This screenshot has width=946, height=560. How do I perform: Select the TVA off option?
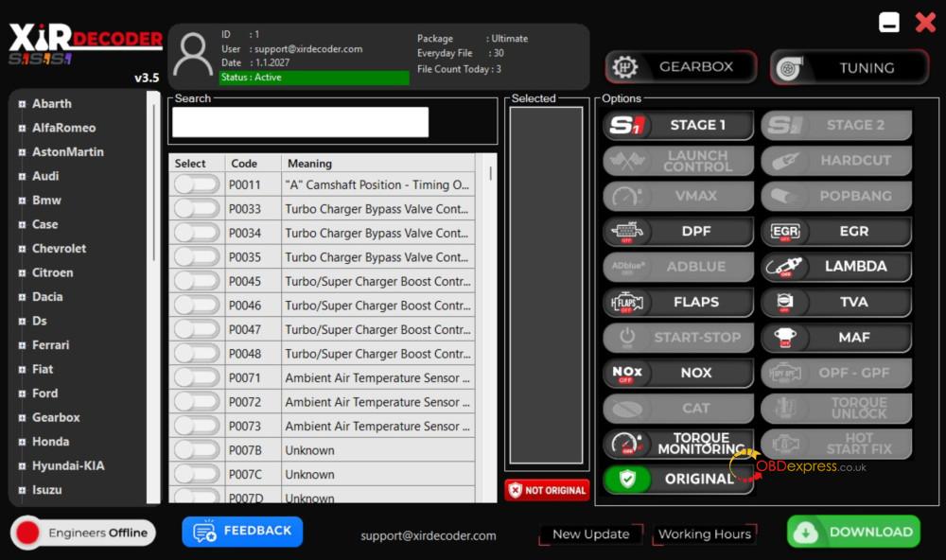coord(836,303)
